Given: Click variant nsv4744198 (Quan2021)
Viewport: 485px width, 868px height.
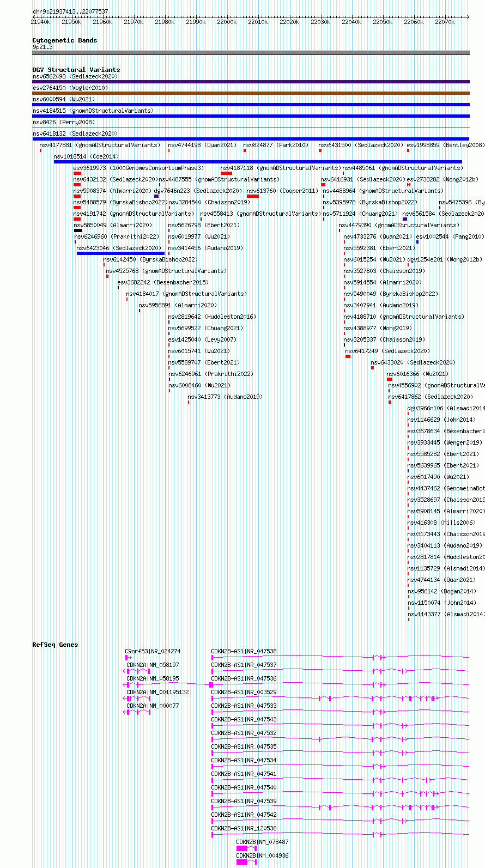Looking at the screenshot, I should tap(202, 145).
